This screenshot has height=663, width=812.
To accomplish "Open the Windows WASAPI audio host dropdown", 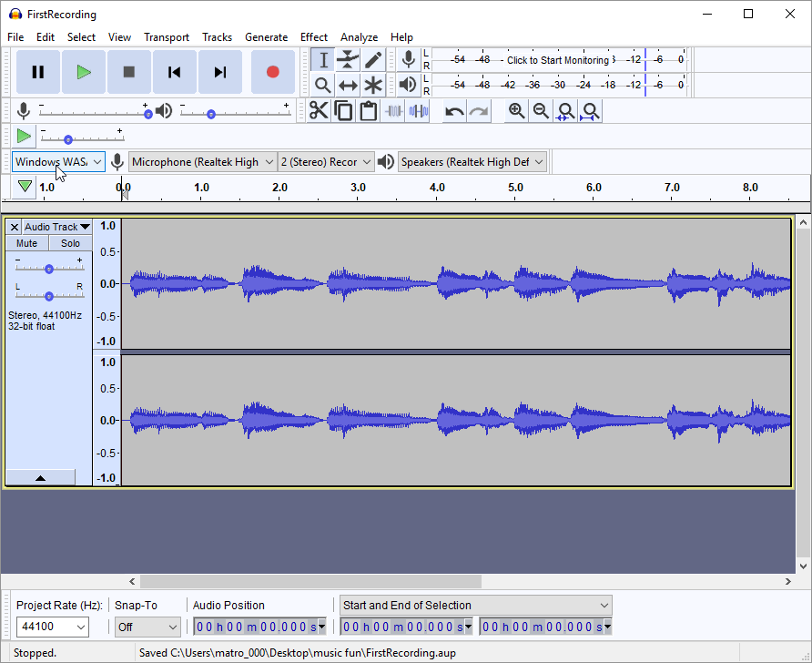I will pyautogui.click(x=58, y=162).
